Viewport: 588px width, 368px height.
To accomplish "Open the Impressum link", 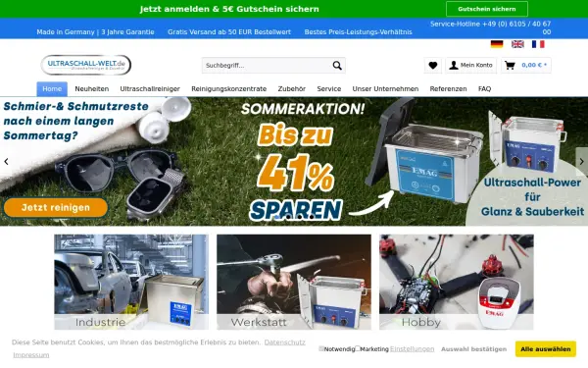I will [31, 355].
